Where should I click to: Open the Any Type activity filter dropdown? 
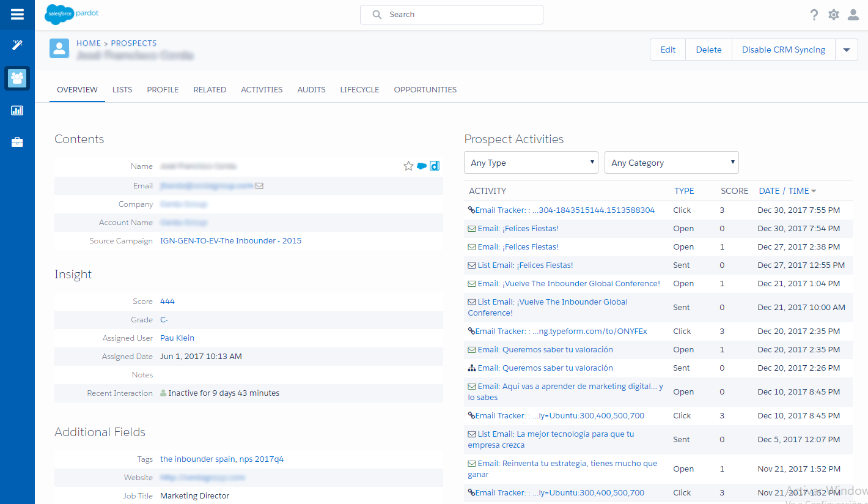point(531,162)
